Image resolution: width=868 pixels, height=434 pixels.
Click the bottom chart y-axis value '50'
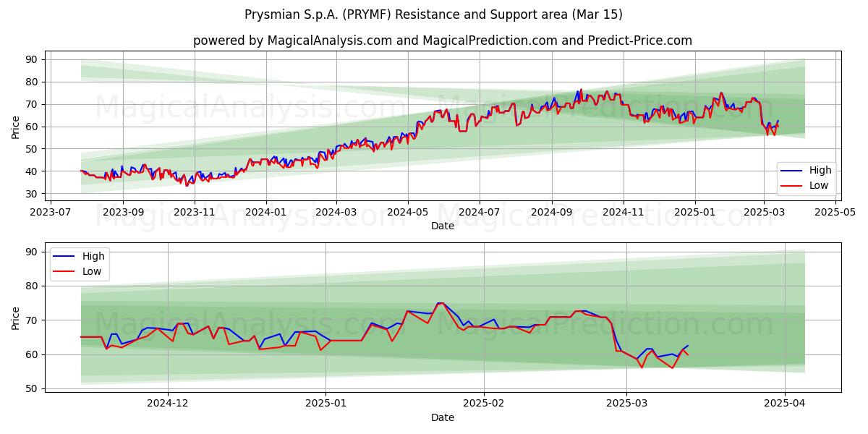click(x=33, y=388)
